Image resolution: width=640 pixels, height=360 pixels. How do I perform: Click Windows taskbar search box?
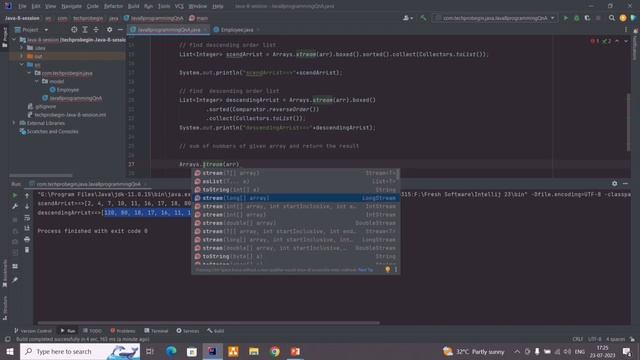(x=80, y=351)
